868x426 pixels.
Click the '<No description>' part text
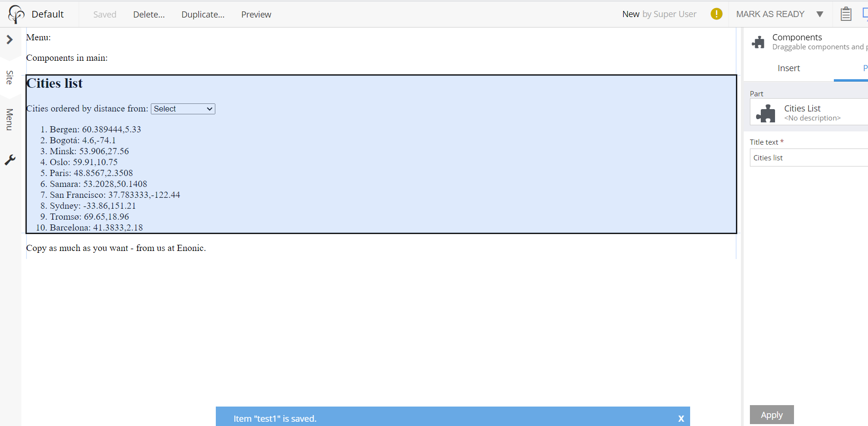click(812, 118)
